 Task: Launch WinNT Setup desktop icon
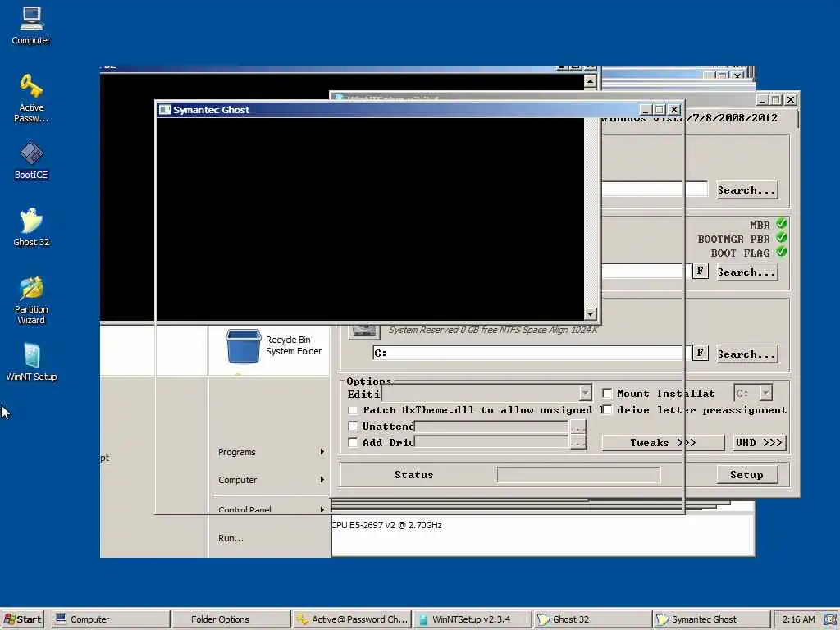31,362
